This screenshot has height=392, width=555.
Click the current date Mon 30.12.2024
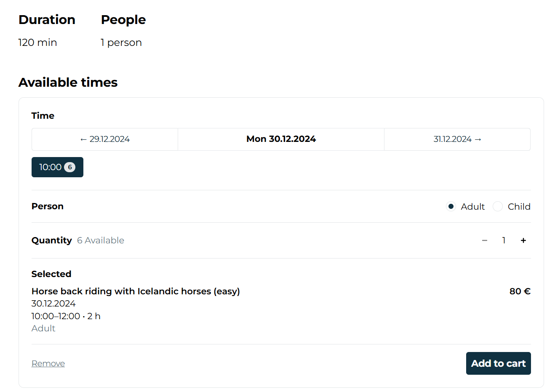click(x=281, y=139)
